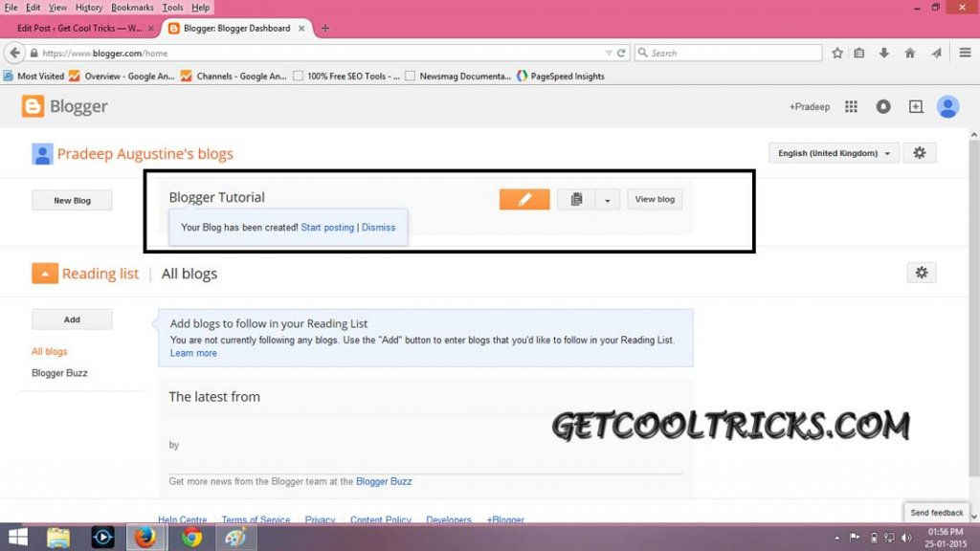Open the +Pradeep profile link
980x551 pixels.
(810, 107)
